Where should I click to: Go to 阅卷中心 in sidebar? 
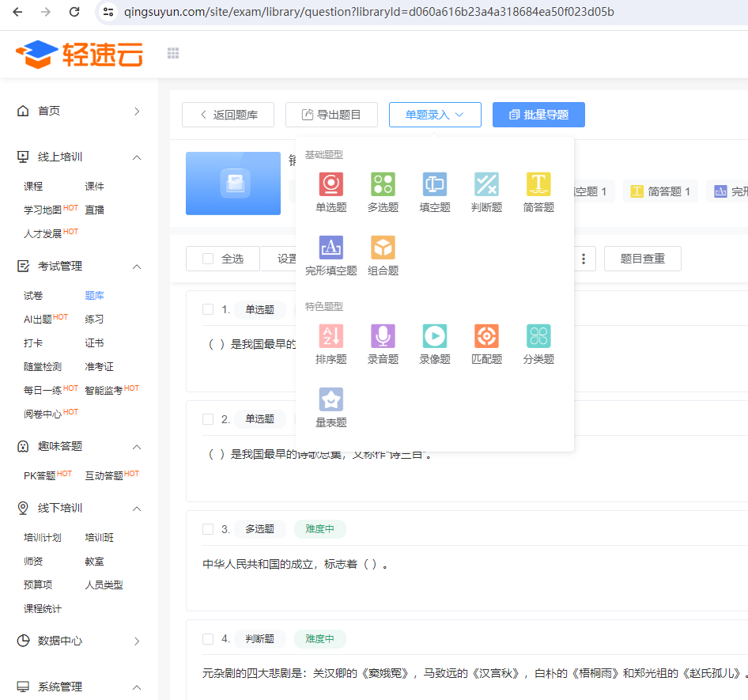[43, 414]
